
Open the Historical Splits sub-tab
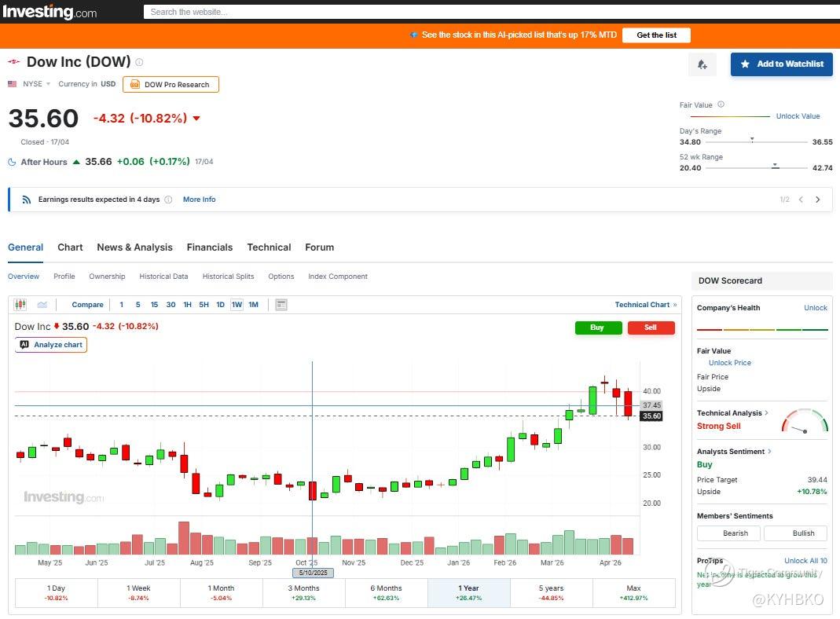pyautogui.click(x=228, y=277)
